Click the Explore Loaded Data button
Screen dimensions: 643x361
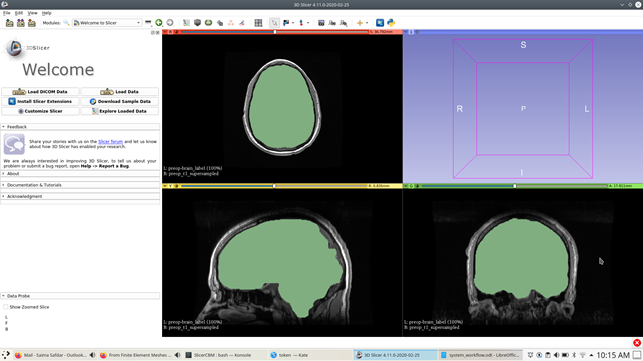[x=120, y=111]
